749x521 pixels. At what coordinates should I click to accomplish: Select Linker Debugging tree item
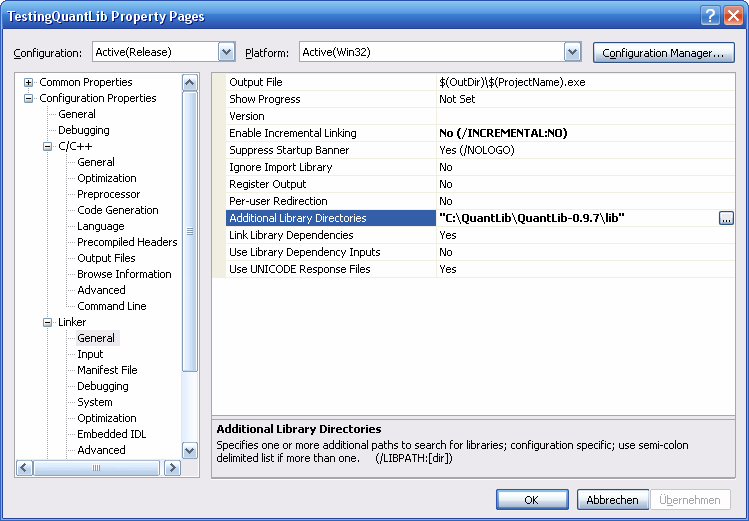(103, 386)
